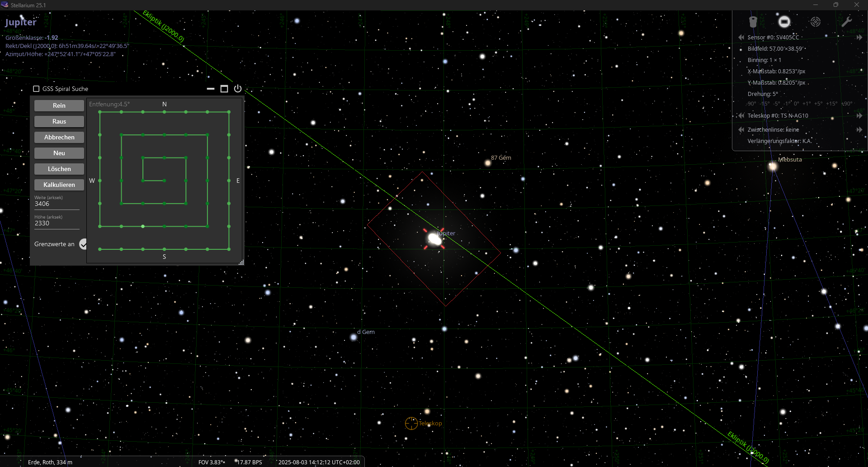Select next sensor after SV405CC
Viewport: 868px width, 467px height.
tap(859, 38)
